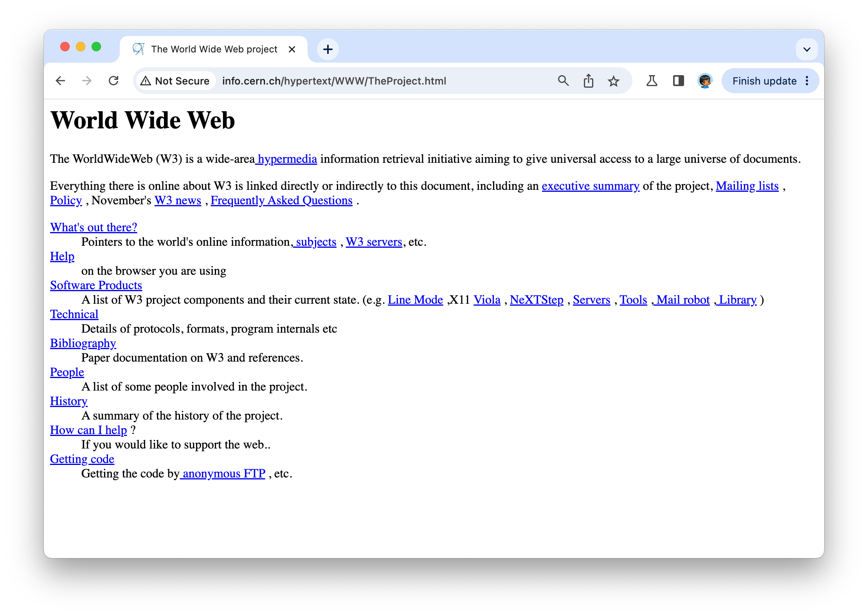Image resolution: width=868 pixels, height=616 pixels.
Task: Open the anonymous FTP link
Action: 224,474
